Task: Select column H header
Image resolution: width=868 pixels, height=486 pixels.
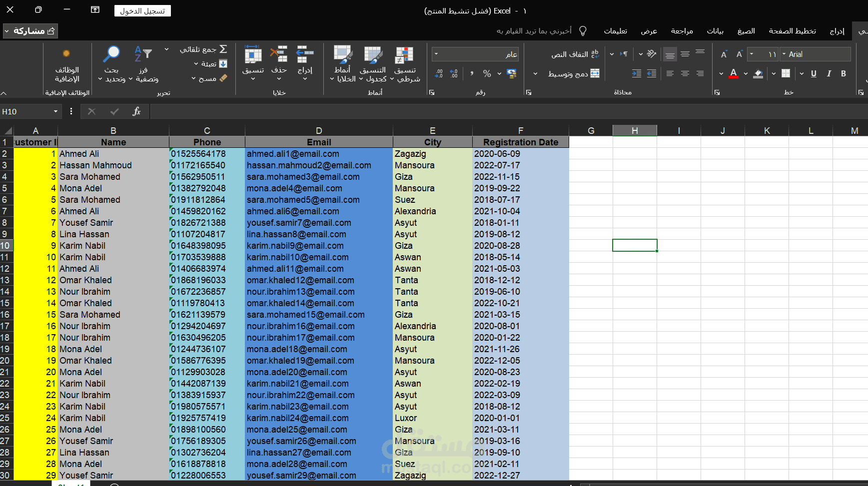Action: pyautogui.click(x=635, y=130)
